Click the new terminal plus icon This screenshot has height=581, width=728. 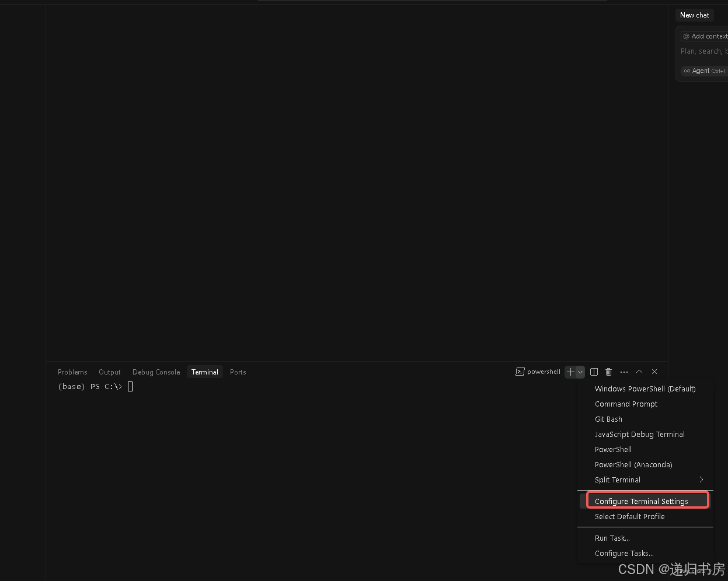coord(570,372)
